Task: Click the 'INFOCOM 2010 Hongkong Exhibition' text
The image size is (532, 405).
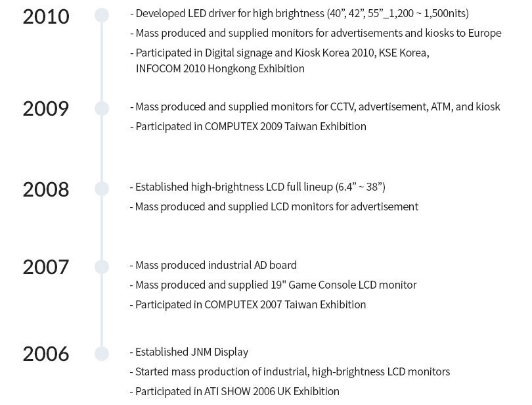Action: click(x=220, y=68)
